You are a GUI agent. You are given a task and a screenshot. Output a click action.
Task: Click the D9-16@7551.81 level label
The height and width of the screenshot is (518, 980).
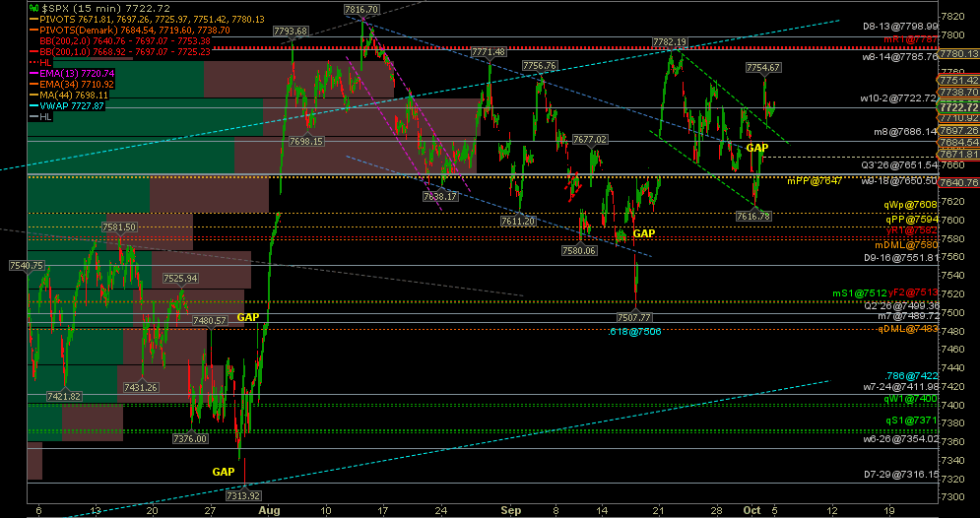pyautogui.click(x=900, y=257)
